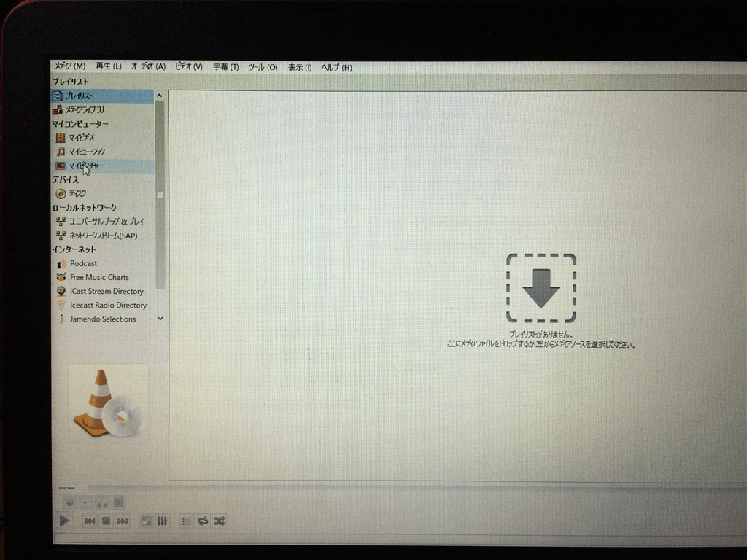Click the network icon beside ネットワークストリーム(SAP)
Viewport: 747px width, 560px height.
click(x=61, y=236)
